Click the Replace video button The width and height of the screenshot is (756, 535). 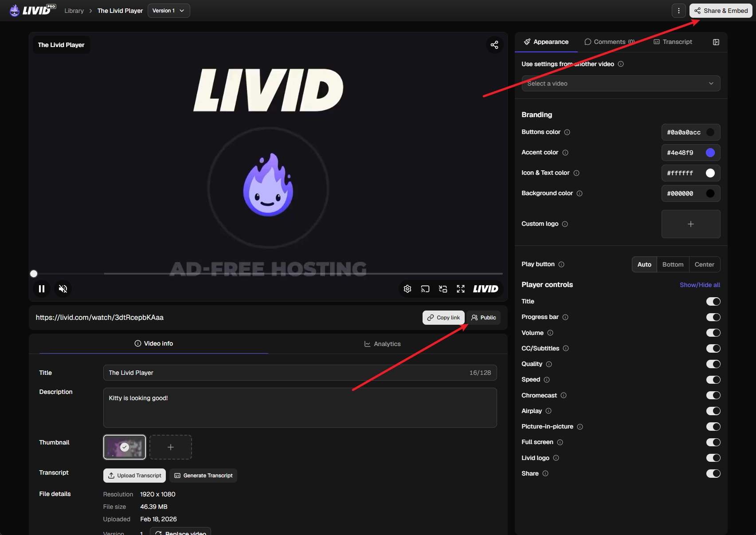(x=180, y=531)
